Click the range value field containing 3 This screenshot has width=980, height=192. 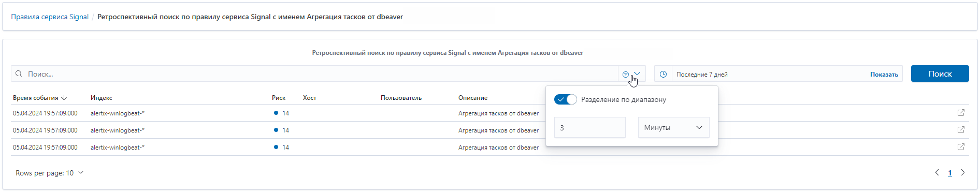tap(590, 127)
